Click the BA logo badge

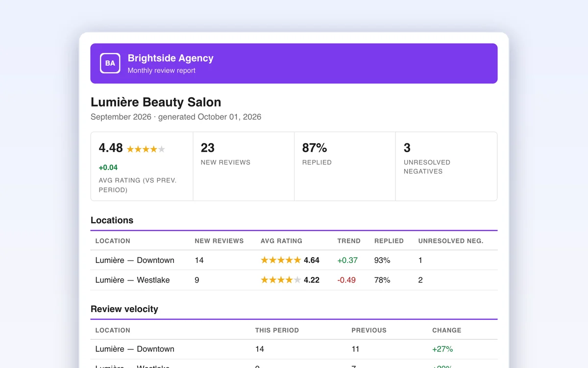pyautogui.click(x=110, y=63)
